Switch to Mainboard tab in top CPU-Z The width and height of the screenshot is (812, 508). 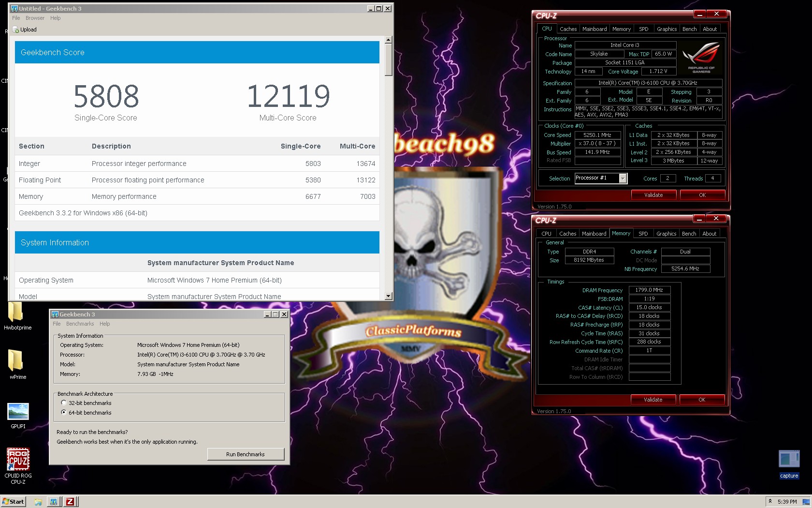pyautogui.click(x=594, y=29)
